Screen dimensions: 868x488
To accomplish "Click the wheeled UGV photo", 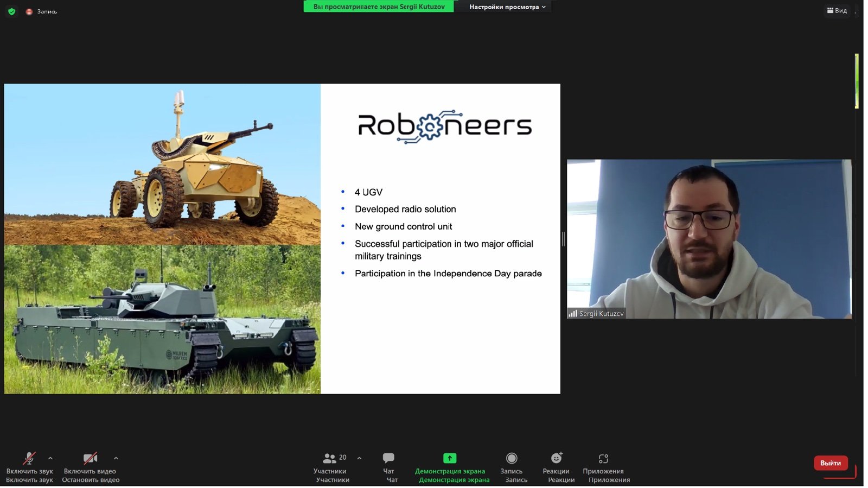I will pos(162,164).
